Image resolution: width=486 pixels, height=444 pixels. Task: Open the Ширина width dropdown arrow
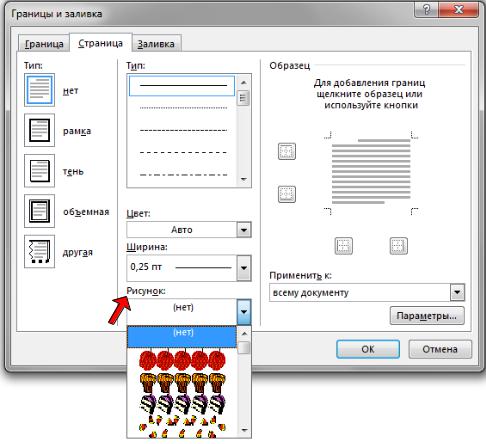[244, 268]
